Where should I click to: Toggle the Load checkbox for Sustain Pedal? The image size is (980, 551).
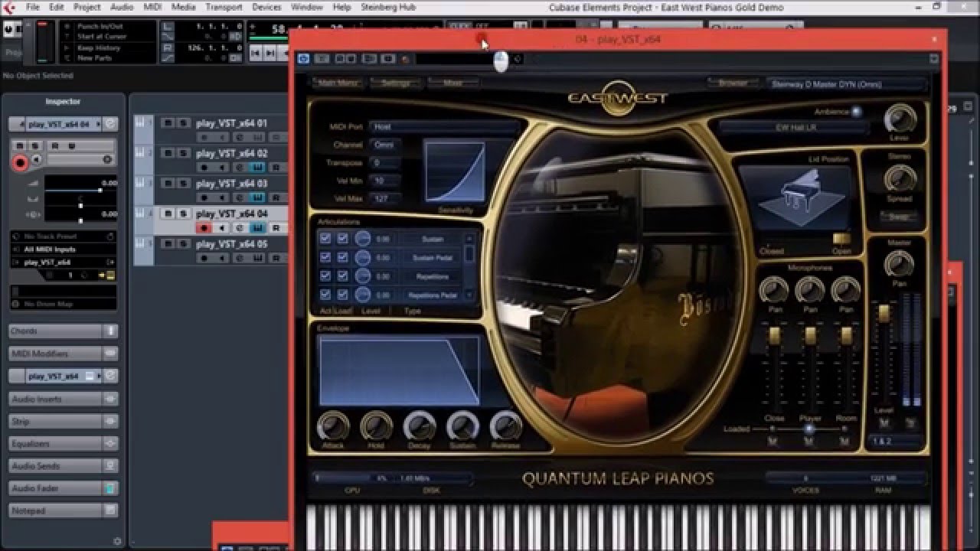(x=342, y=258)
